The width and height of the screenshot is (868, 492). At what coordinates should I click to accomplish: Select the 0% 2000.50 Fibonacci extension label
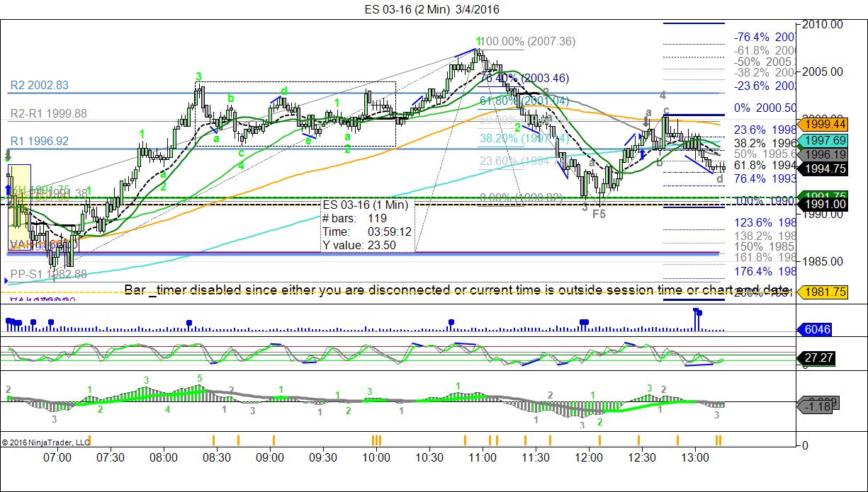coord(764,108)
